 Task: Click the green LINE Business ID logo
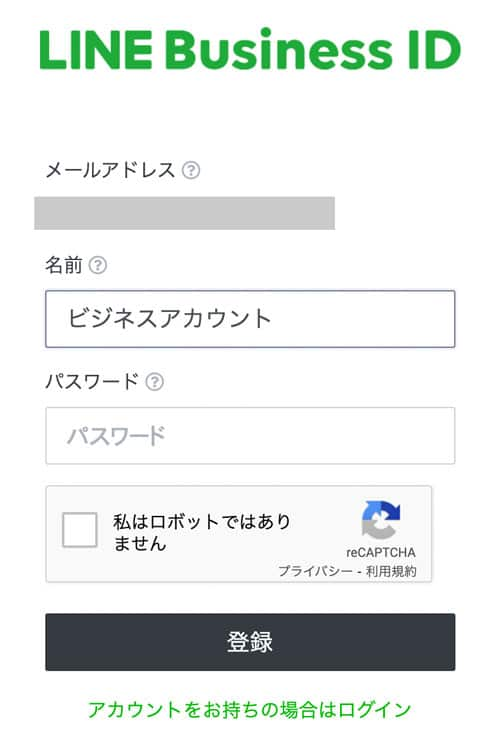tap(250, 50)
